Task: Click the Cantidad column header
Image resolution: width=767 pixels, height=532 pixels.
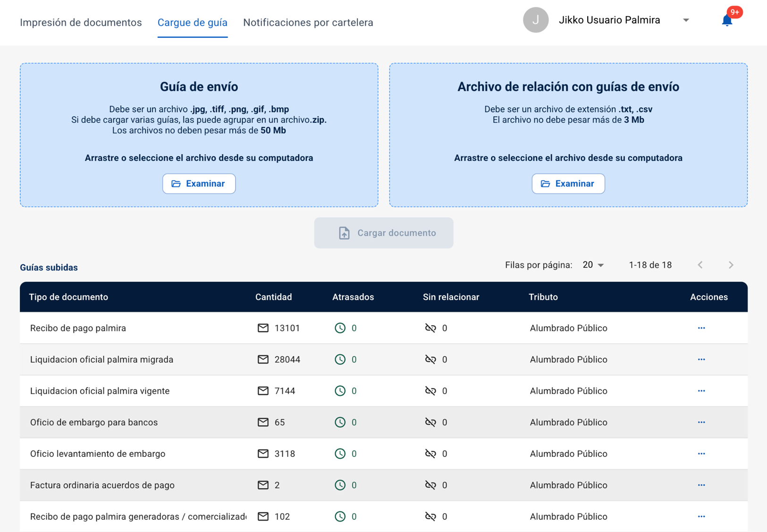Action: (x=273, y=297)
